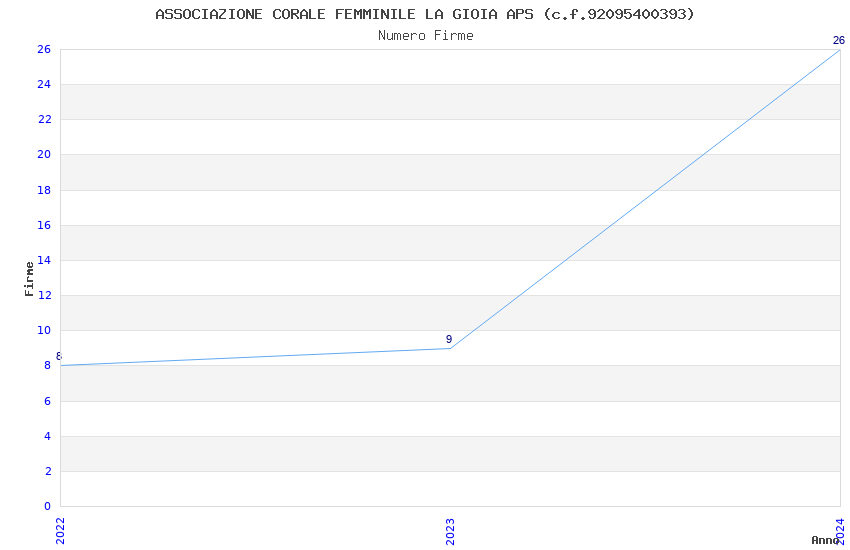The width and height of the screenshot is (850, 550).
Task: Click the 'Numero Firme' subtitle
Action: (x=426, y=36)
